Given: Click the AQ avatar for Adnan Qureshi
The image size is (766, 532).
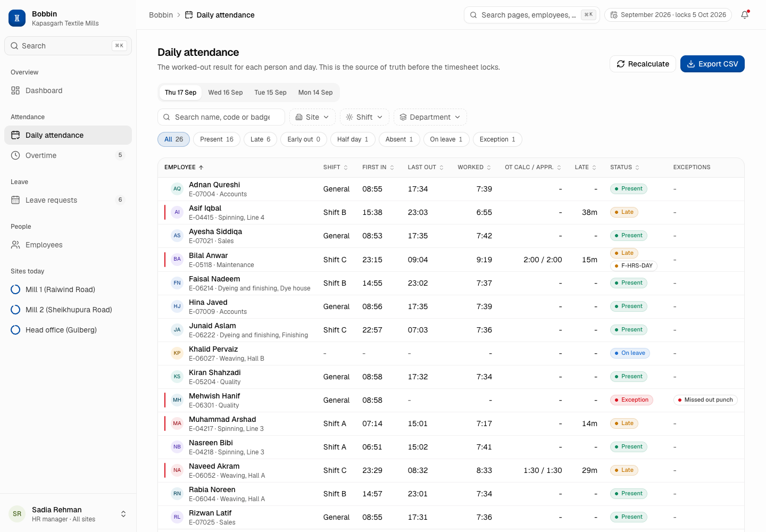Looking at the screenshot, I should [177, 189].
